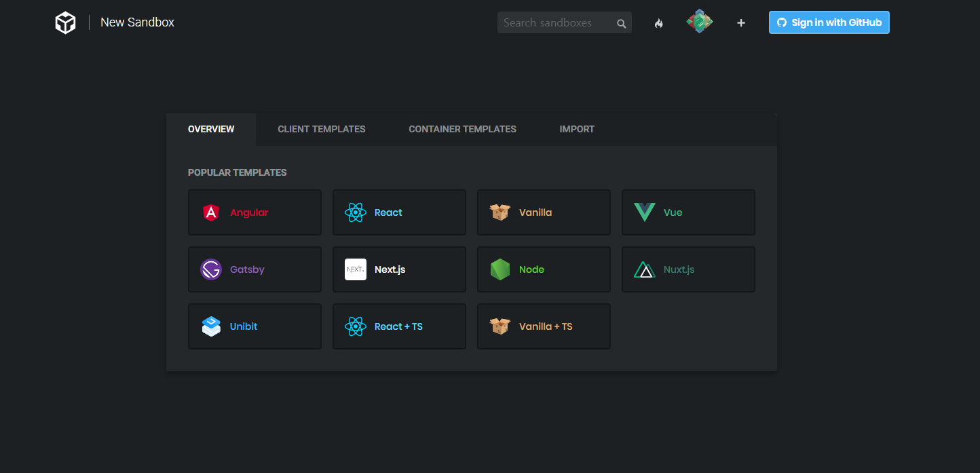Switch to the Import tab
Image resolution: width=980 pixels, height=473 pixels.
pos(577,129)
